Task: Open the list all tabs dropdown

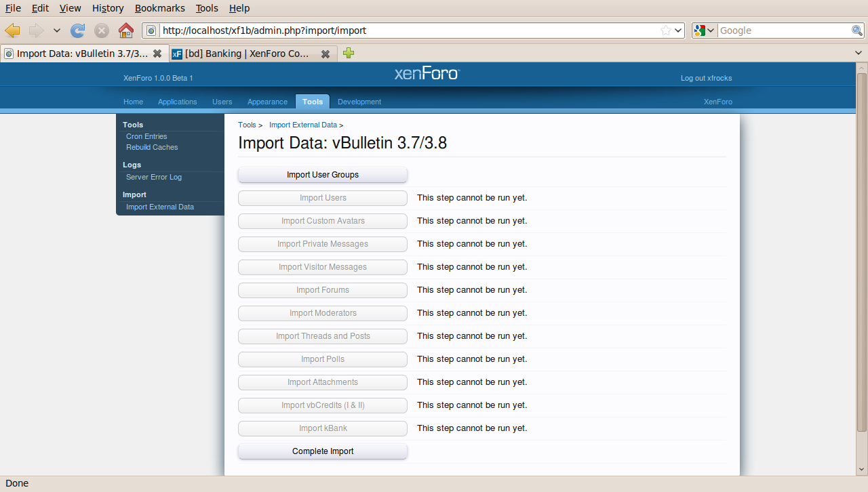Action: click(859, 53)
